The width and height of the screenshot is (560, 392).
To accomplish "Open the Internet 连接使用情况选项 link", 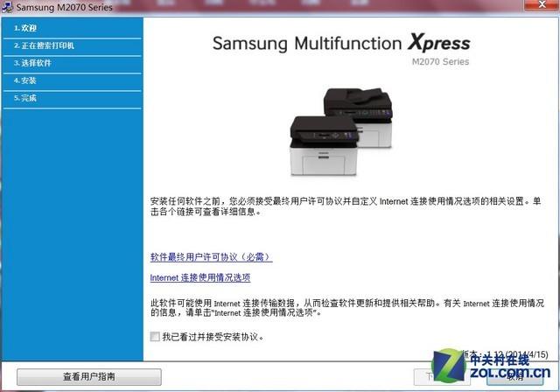I will tap(200, 277).
